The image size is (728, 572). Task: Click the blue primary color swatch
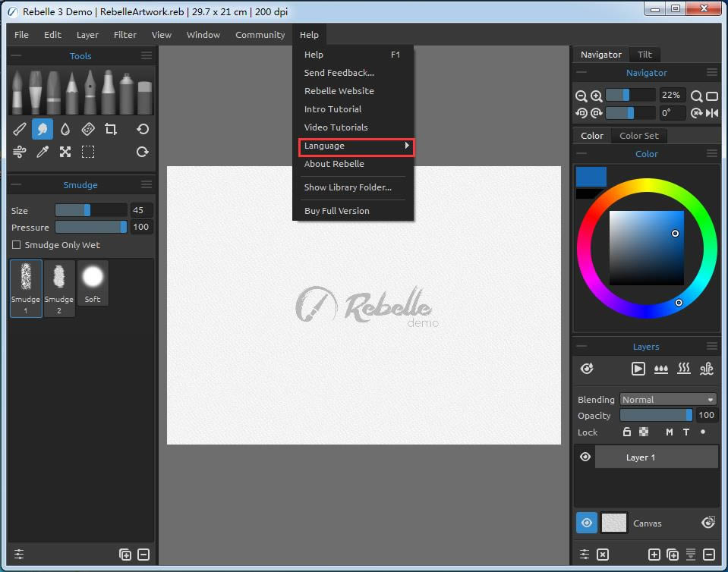click(591, 177)
